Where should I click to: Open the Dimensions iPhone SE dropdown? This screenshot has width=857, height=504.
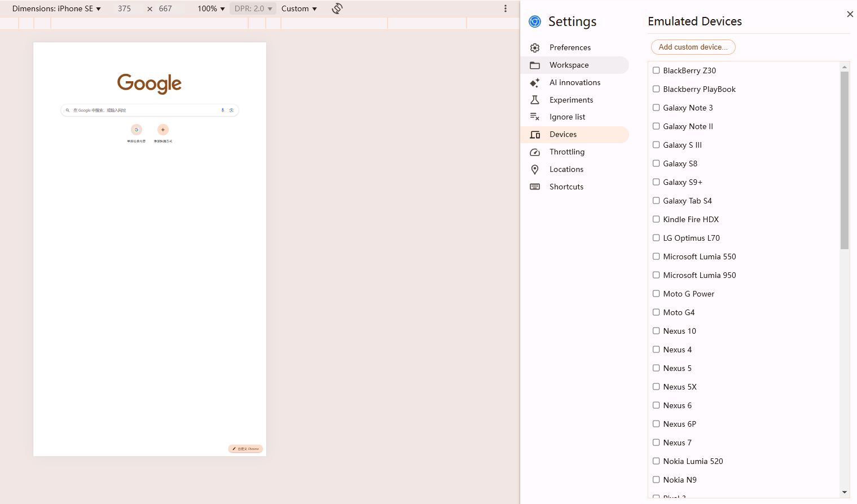[x=56, y=8]
